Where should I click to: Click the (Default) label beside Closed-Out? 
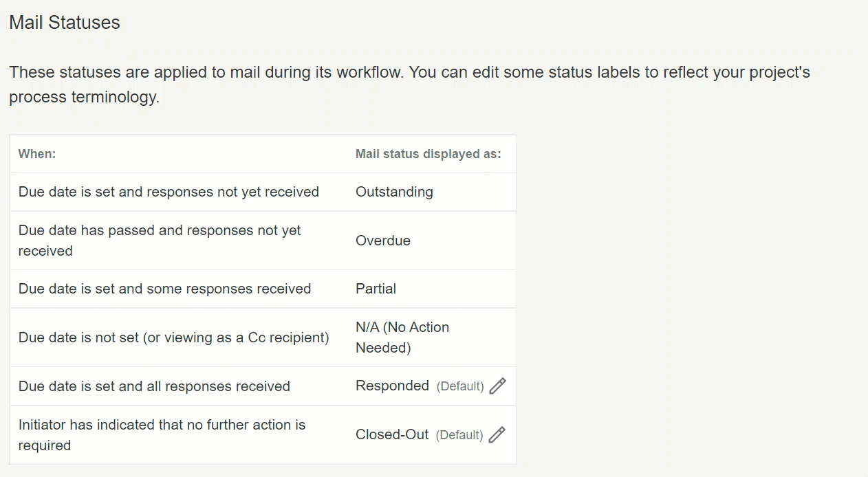click(459, 435)
